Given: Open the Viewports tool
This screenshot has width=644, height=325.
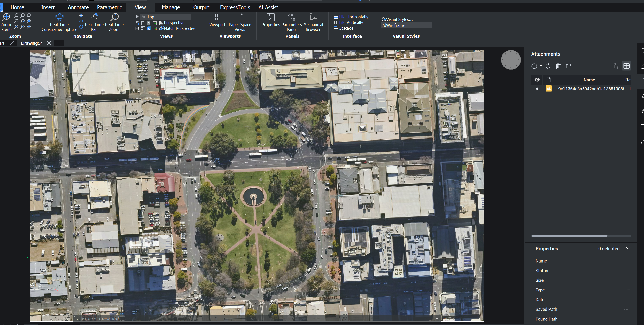Looking at the screenshot, I should click(x=218, y=20).
